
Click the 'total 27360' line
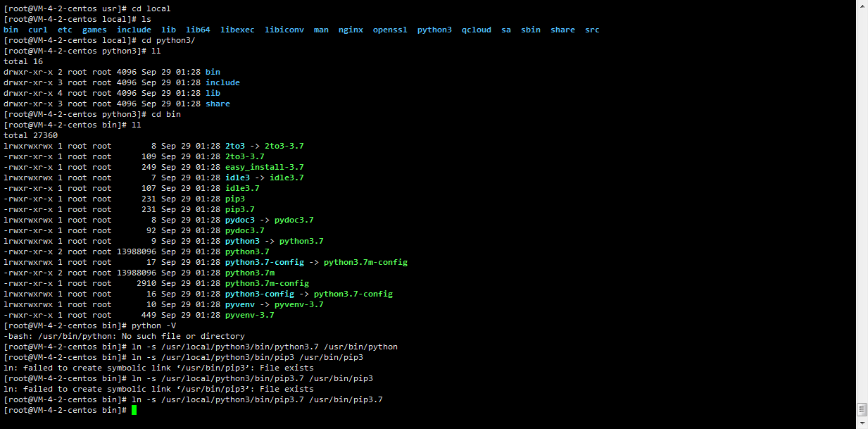tap(30, 135)
